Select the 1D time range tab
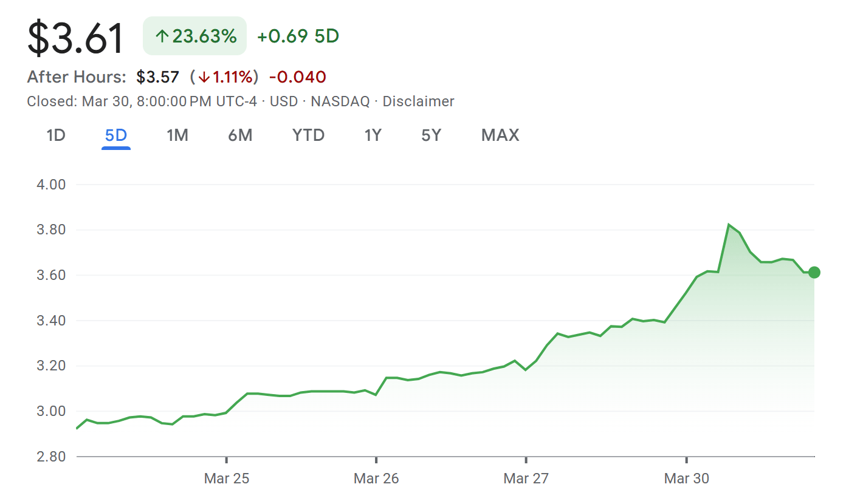Image resolution: width=863 pixels, height=504 pixels. coord(56,135)
